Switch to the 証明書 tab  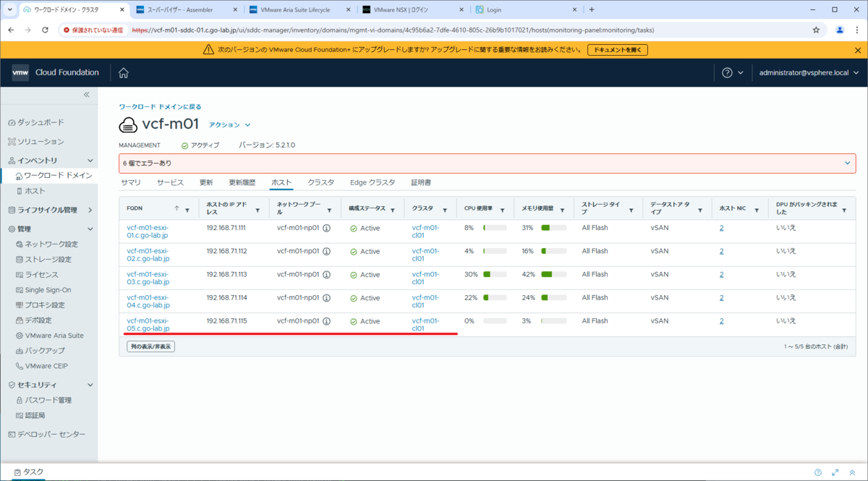pos(421,183)
